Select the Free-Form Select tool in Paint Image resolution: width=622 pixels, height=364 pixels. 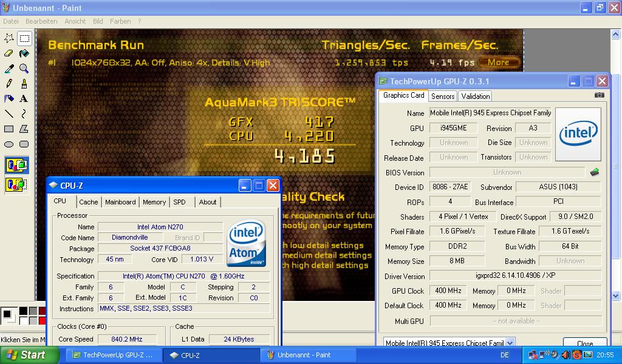pos(9,38)
